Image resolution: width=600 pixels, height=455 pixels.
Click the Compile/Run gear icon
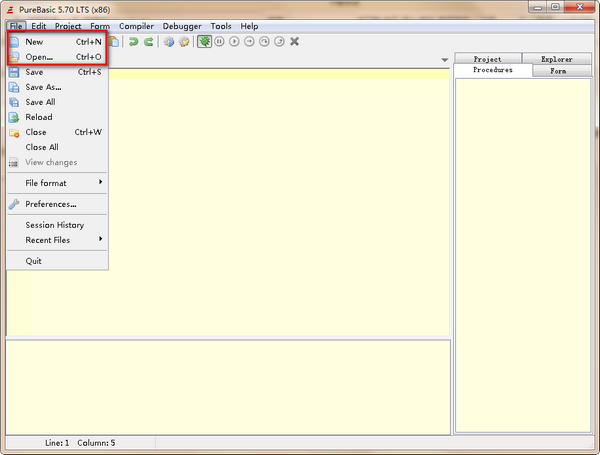(169, 42)
